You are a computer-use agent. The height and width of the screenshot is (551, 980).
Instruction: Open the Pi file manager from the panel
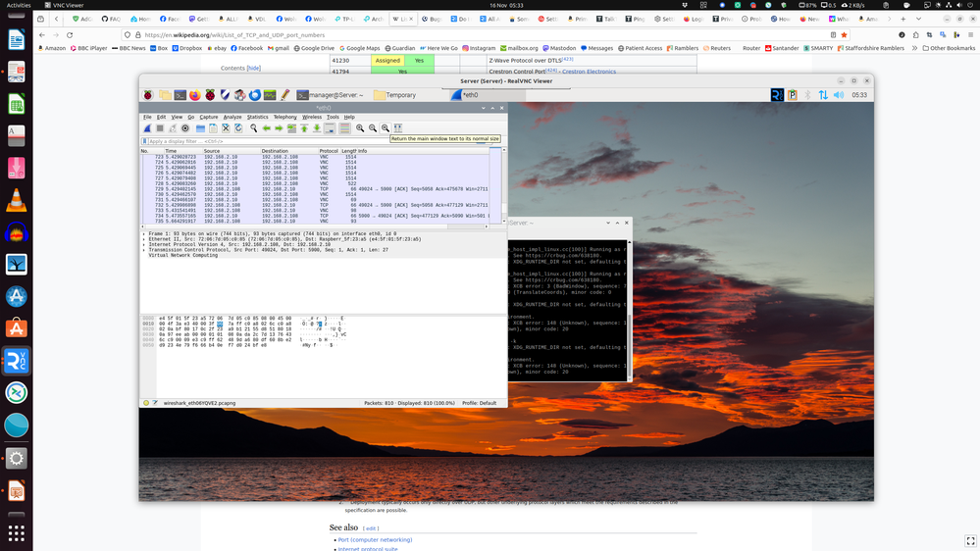point(165,95)
